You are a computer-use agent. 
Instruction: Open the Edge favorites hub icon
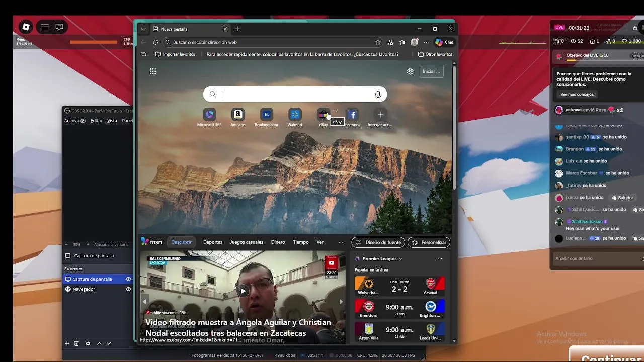[x=402, y=42]
